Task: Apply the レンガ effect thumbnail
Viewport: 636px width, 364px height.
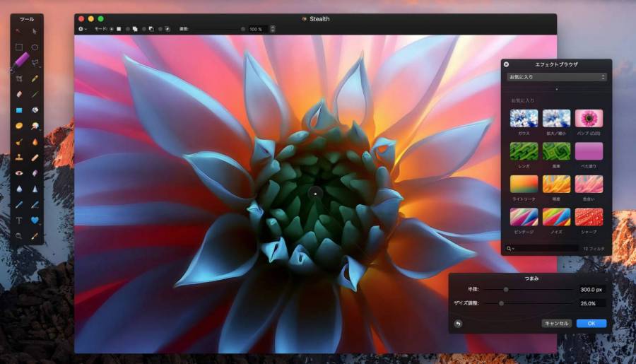Action: pyautogui.click(x=524, y=151)
